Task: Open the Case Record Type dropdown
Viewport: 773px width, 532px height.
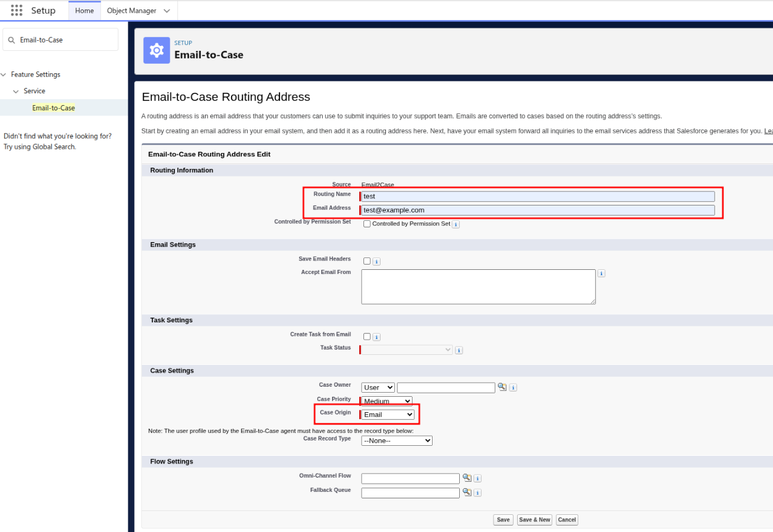Action: 397,440
